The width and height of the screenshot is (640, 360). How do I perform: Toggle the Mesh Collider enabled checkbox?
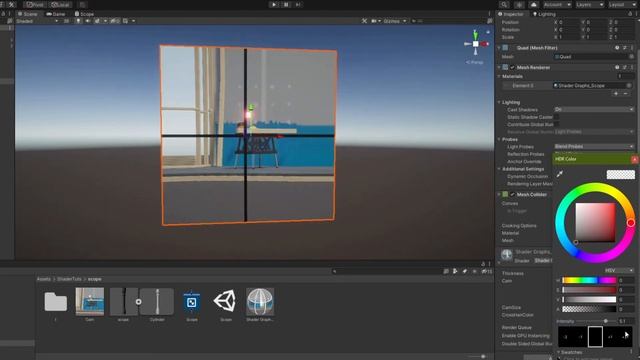pyautogui.click(x=512, y=194)
